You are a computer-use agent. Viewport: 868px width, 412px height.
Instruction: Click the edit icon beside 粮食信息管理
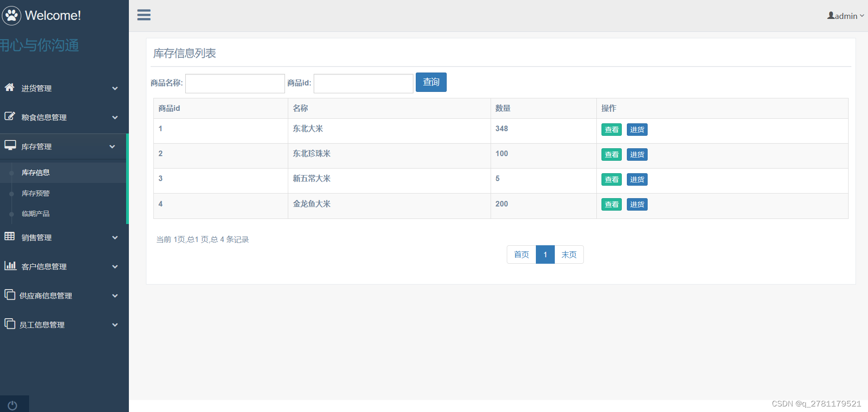(10, 116)
